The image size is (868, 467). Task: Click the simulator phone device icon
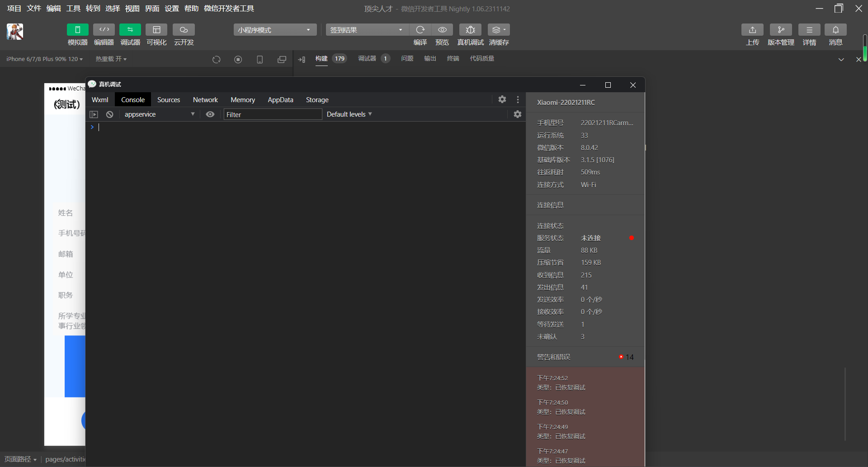pos(260,60)
